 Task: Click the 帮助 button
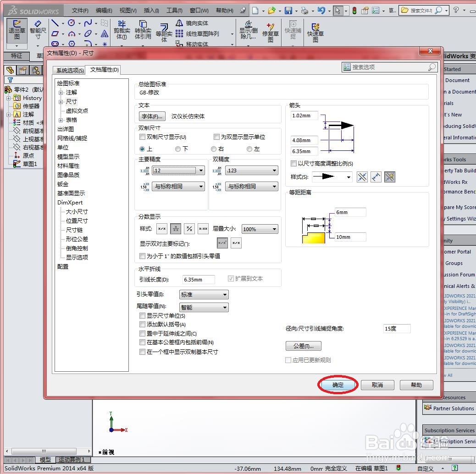(x=416, y=385)
